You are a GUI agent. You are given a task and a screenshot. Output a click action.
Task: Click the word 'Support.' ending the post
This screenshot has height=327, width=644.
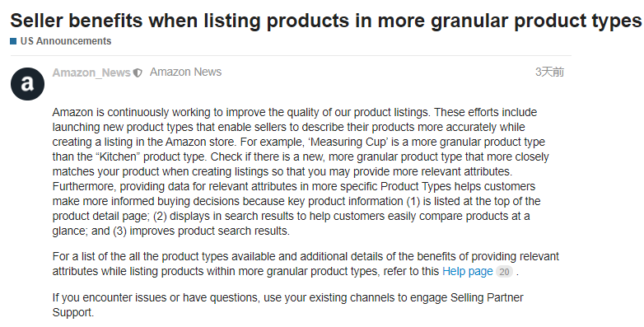(73, 312)
